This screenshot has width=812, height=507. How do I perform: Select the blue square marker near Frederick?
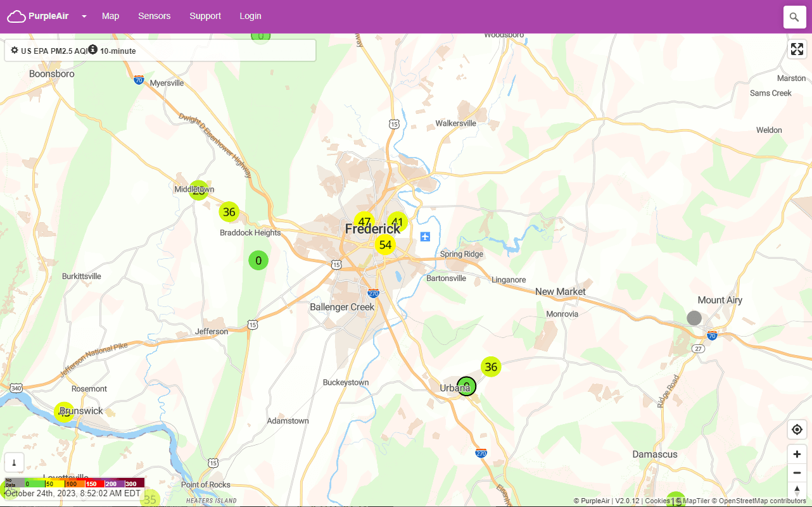pos(425,237)
